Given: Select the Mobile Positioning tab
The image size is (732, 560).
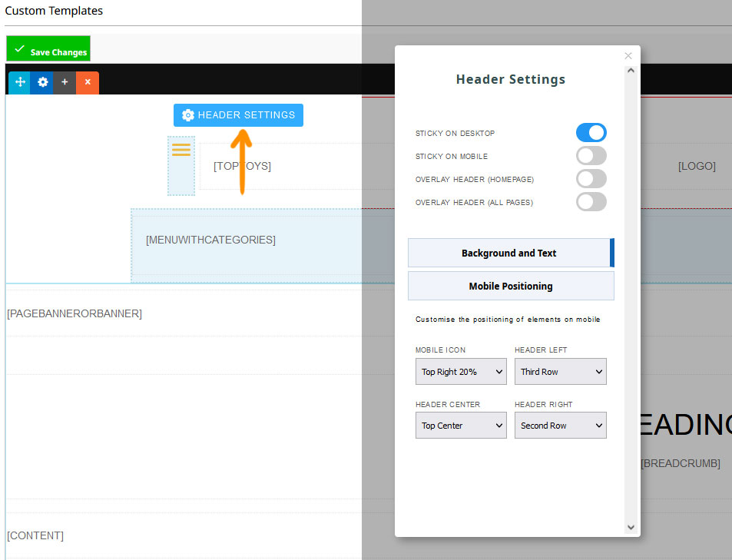Looking at the screenshot, I should tap(510, 286).
